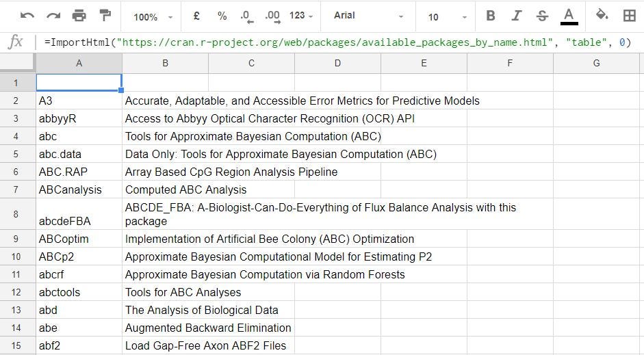Select column G header
The height and width of the screenshot is (355, 644).
(x=596, y=63)
